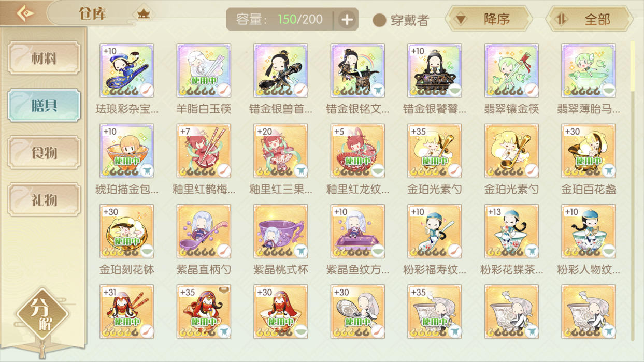
Task: Click the inventory list scrollbar
Action: click(x=632, y=192)
